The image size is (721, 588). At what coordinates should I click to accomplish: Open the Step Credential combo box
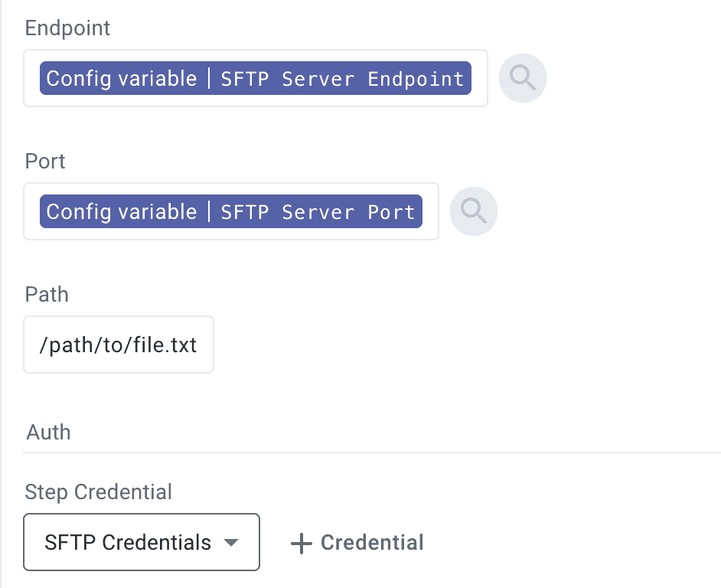(x=142, y=543)
